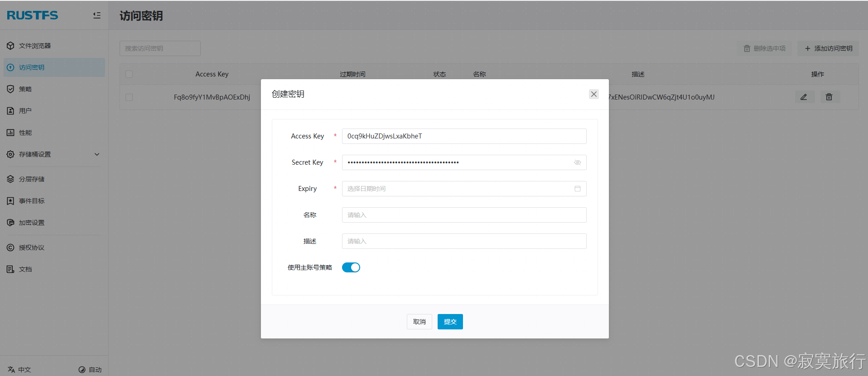Click the 事件目标 bookmark icon
This screenshot has width=868, height=376.
pyautogui.click(x=10, y=201)
